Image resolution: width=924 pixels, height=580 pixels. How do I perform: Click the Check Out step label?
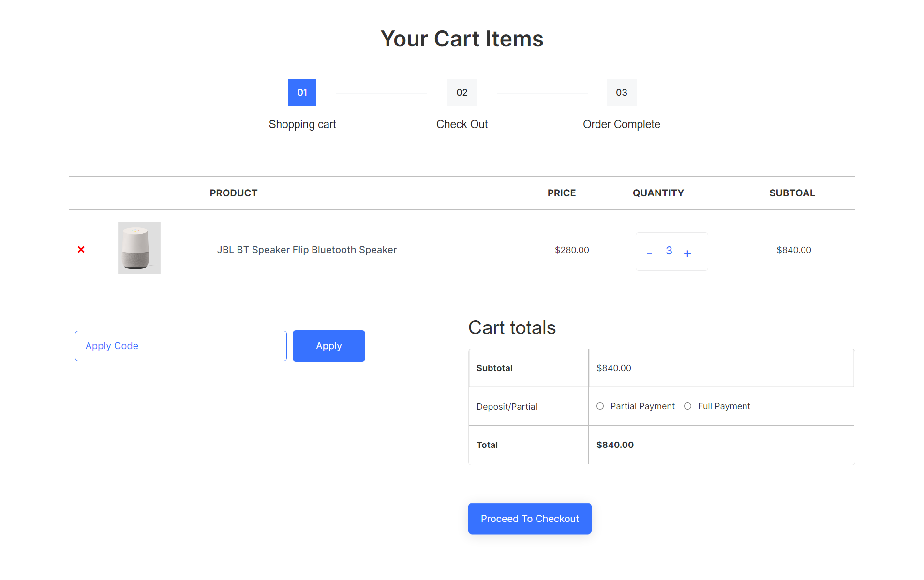tap(462, 124)
